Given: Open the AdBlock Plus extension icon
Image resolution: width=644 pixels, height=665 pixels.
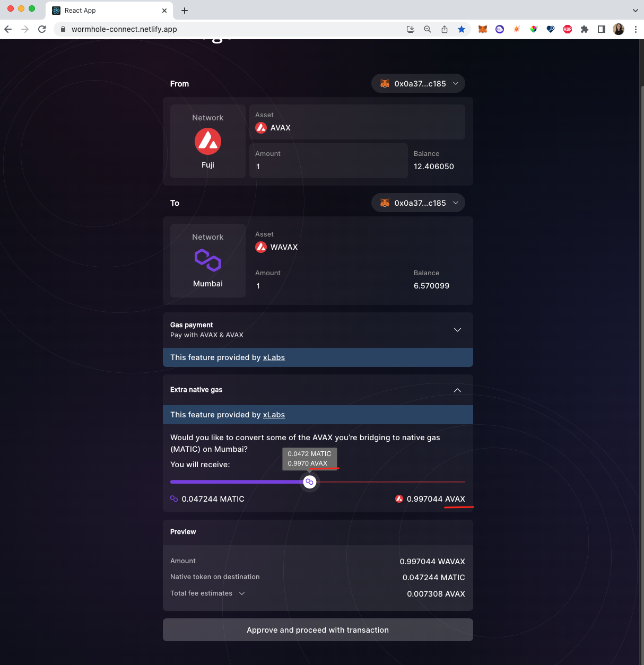Looking at the screenshot, I should (568, 29).
